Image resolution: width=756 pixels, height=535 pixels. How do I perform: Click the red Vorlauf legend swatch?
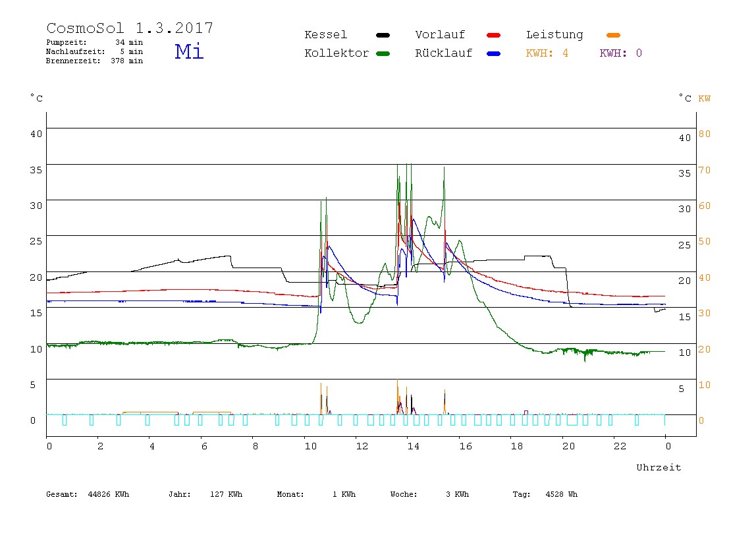pos(494,35)
